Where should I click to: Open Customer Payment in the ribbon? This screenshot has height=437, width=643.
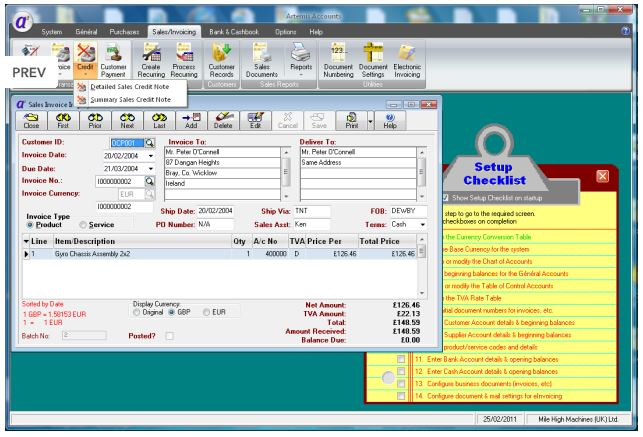coord(113,60)
